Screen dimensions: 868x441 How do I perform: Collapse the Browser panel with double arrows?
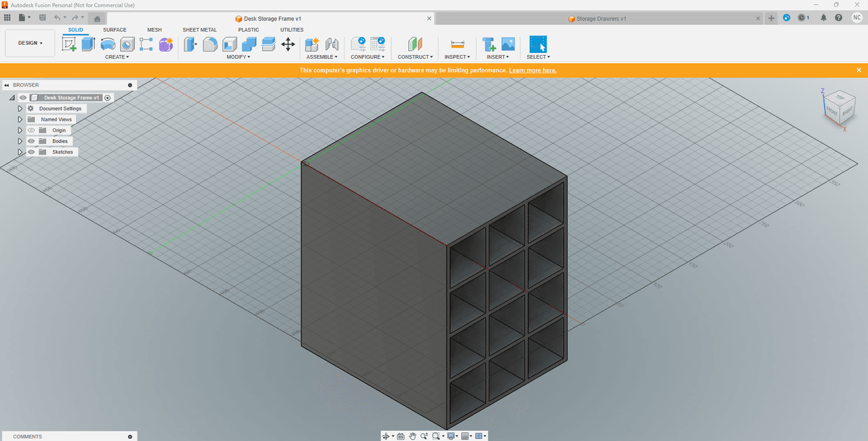tap(7, 85)
